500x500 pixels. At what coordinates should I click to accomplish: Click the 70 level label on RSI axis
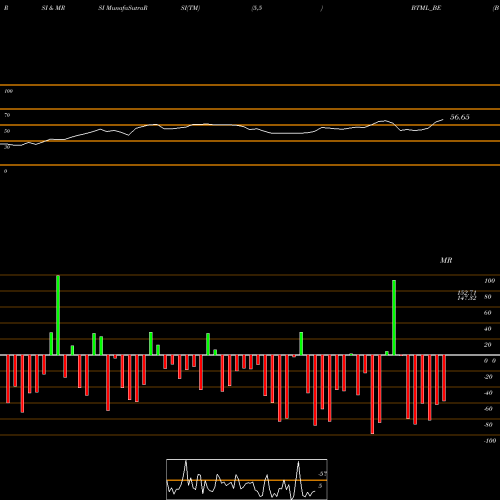click(x=7, y=115)
